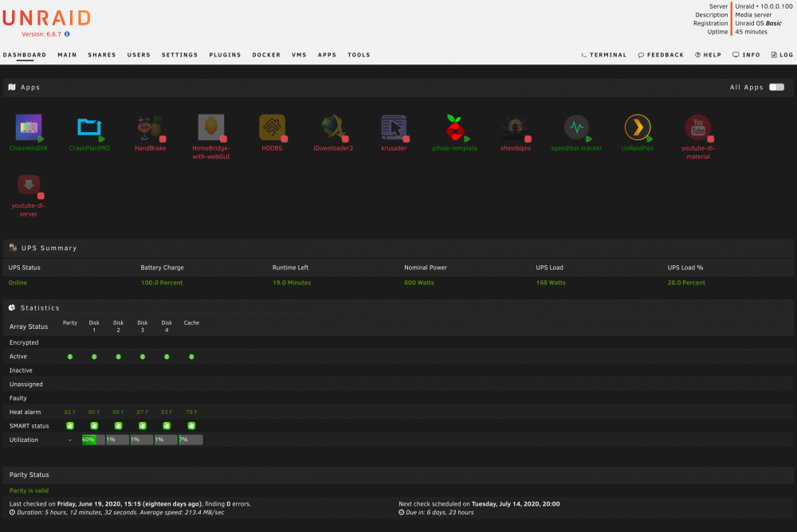
Task: Click the Disk 3 SMART status icon
Action: (143, 426)
